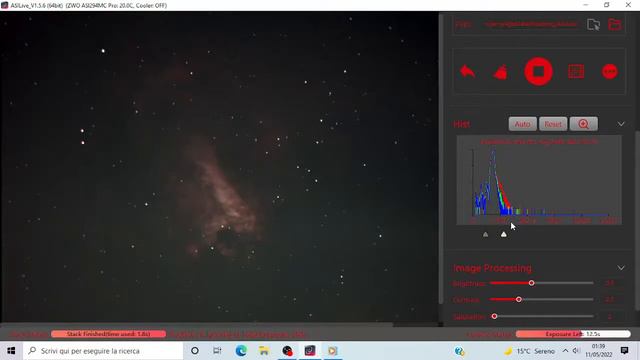
Task: Click the volume speaker tray icon
Action: click(576, 351)
